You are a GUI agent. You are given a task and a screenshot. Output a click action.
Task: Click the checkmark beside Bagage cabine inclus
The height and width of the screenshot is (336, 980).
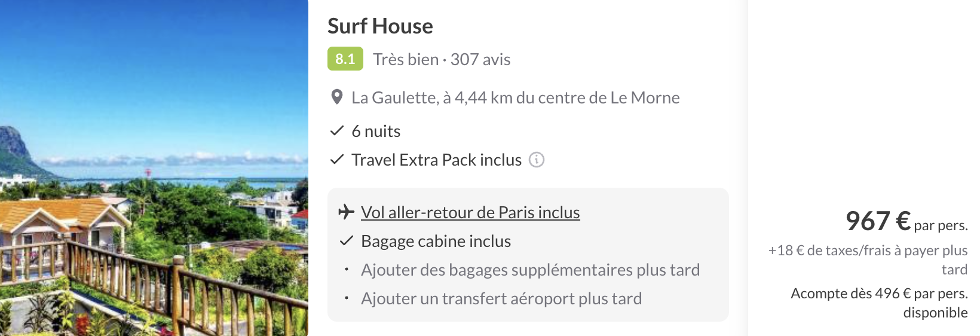[x=347, y=241]
